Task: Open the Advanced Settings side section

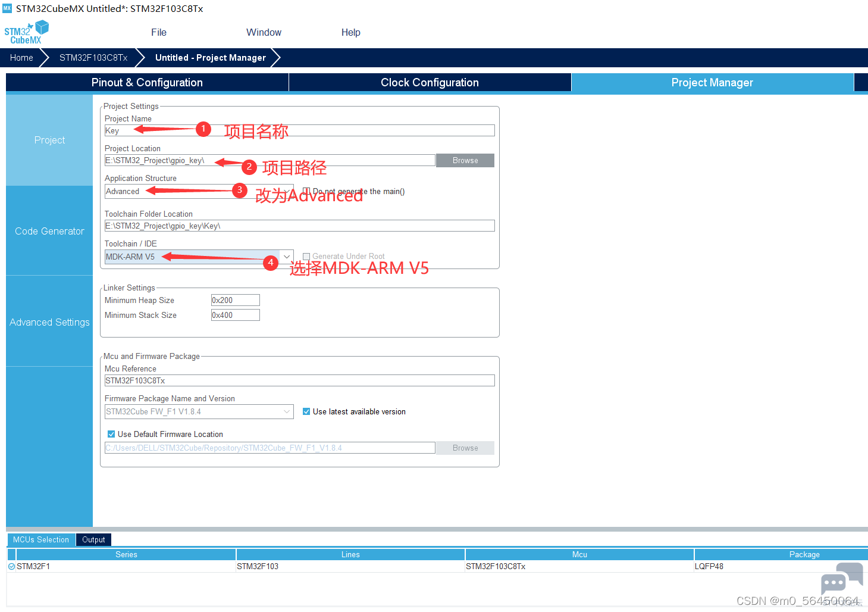Action: click(x=49, y=322)
